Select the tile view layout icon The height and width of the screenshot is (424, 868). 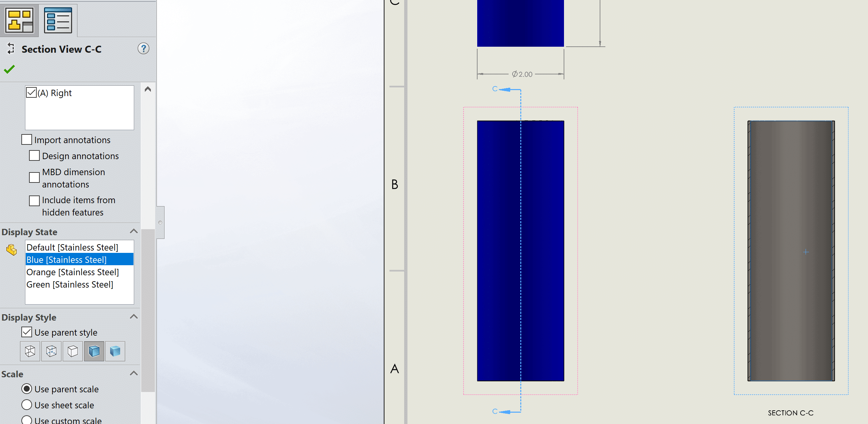pos(19,19)
